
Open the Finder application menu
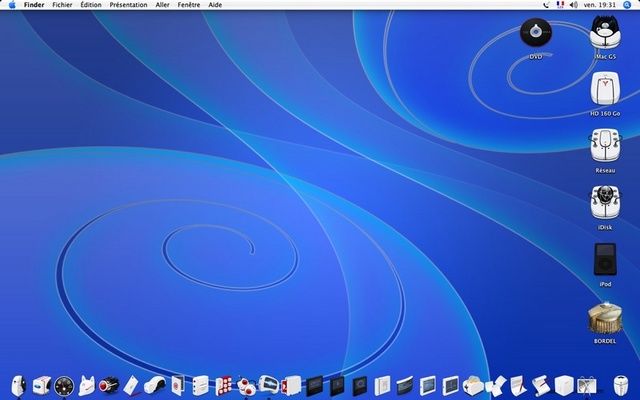[34, 5]
